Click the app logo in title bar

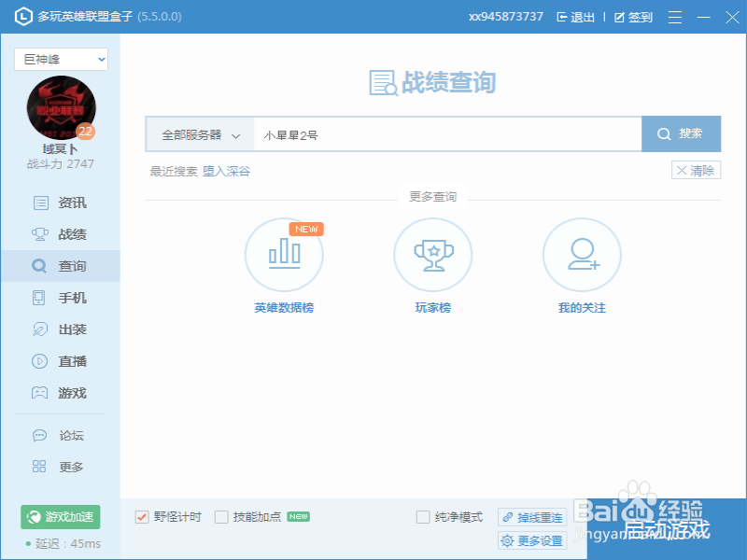[x=22, y=17]
